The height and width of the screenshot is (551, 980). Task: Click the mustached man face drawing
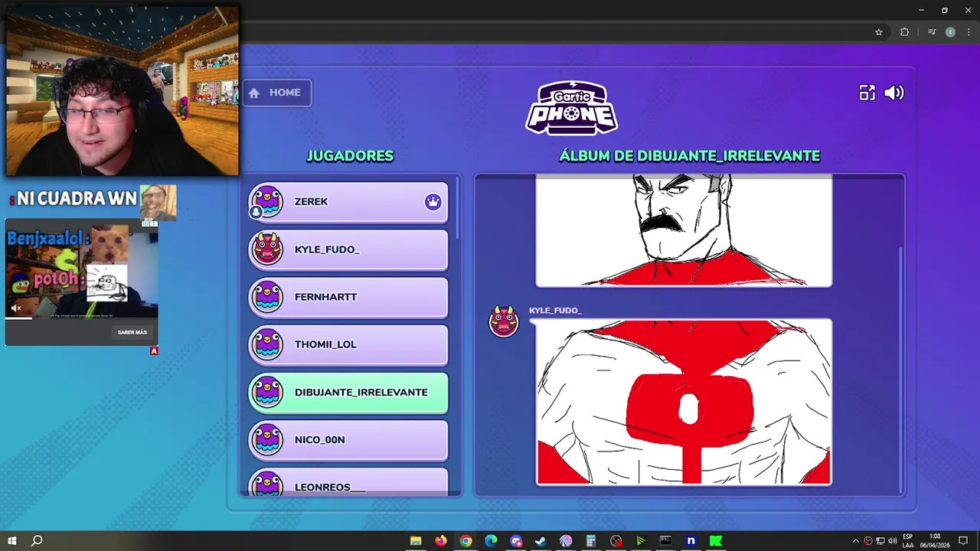point(684,230)
